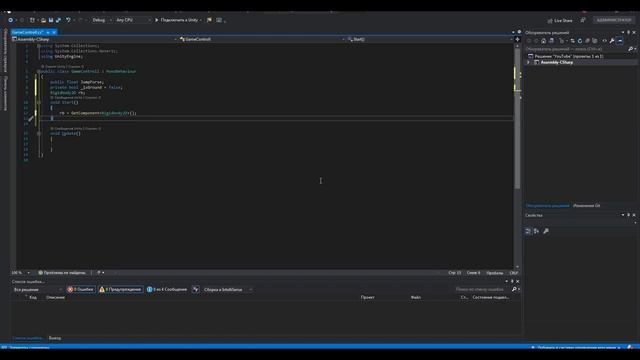
Task: Open the Error List scope dropdown
Action: 38,290
